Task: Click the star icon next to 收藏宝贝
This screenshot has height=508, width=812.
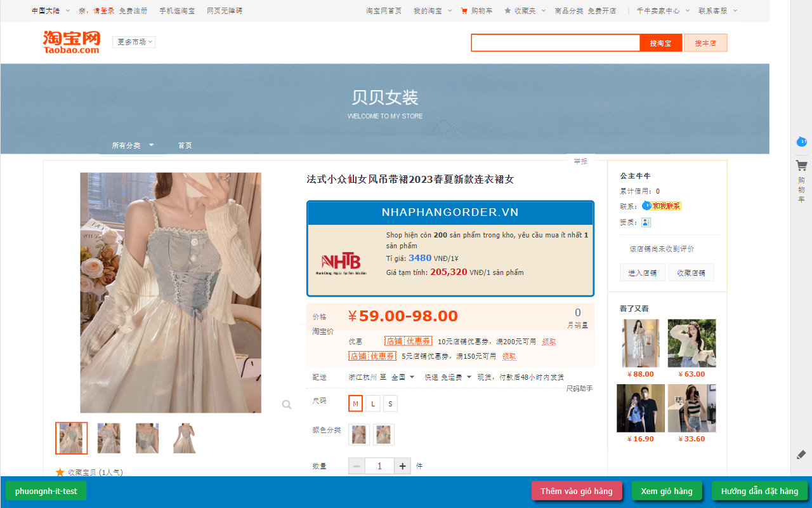Action: [60, 472]
